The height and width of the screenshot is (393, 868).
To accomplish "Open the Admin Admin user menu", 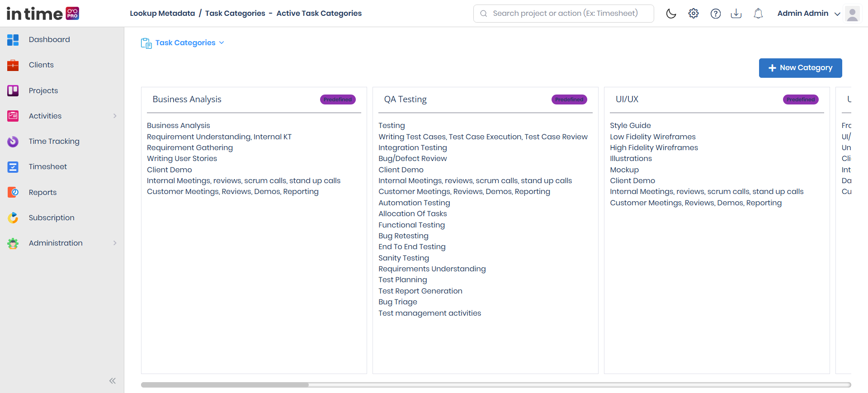I will [809, 14].
